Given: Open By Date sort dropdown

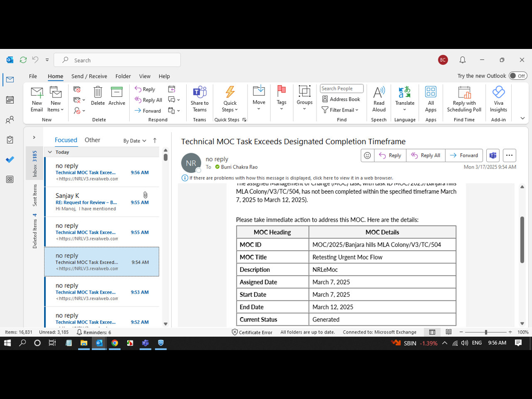Looking at the screenshot, I should coord(135,141).
